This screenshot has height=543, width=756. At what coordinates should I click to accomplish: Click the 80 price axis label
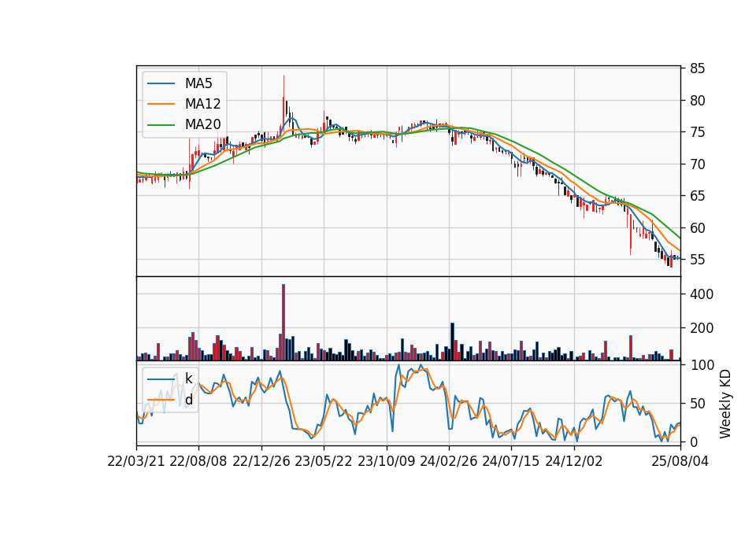697,101
